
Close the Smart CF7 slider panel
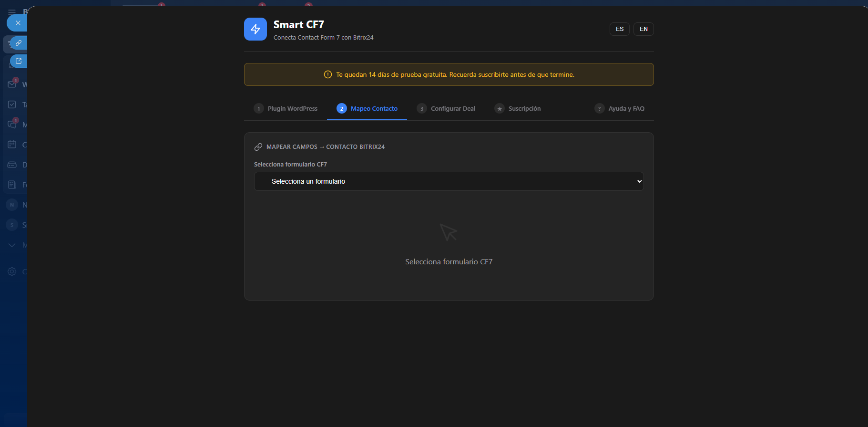(x=18, y=23)
